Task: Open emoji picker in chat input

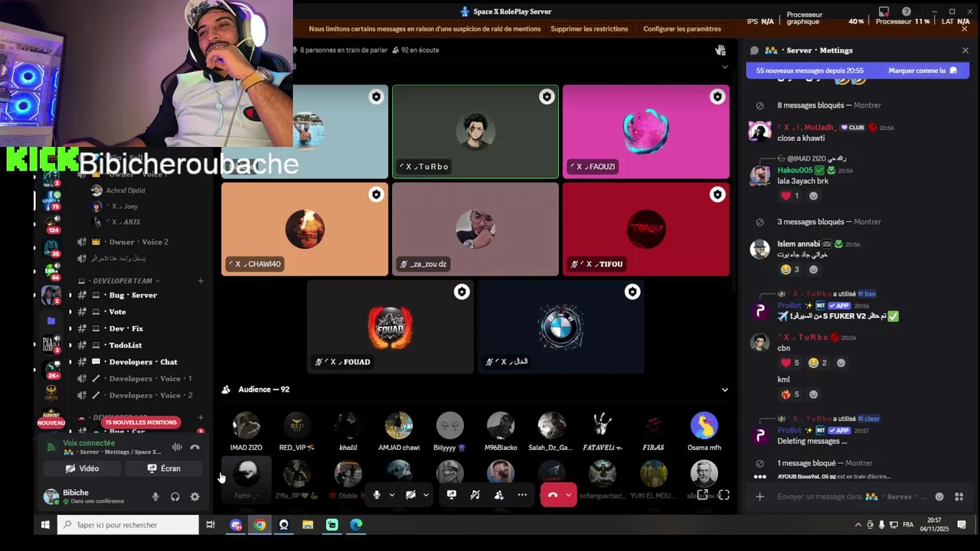Action: 939,497
